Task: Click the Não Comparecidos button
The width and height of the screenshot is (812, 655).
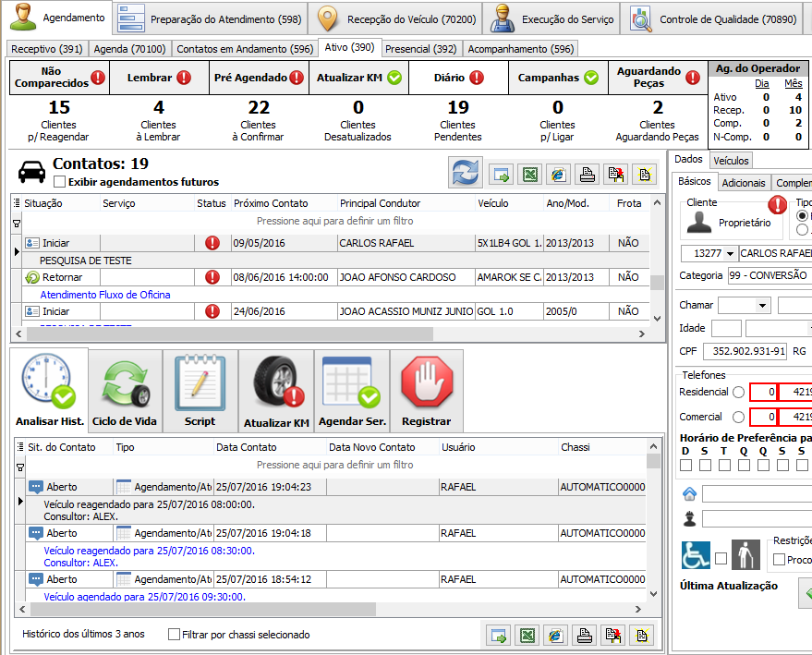Action: (x=59, y=78)
